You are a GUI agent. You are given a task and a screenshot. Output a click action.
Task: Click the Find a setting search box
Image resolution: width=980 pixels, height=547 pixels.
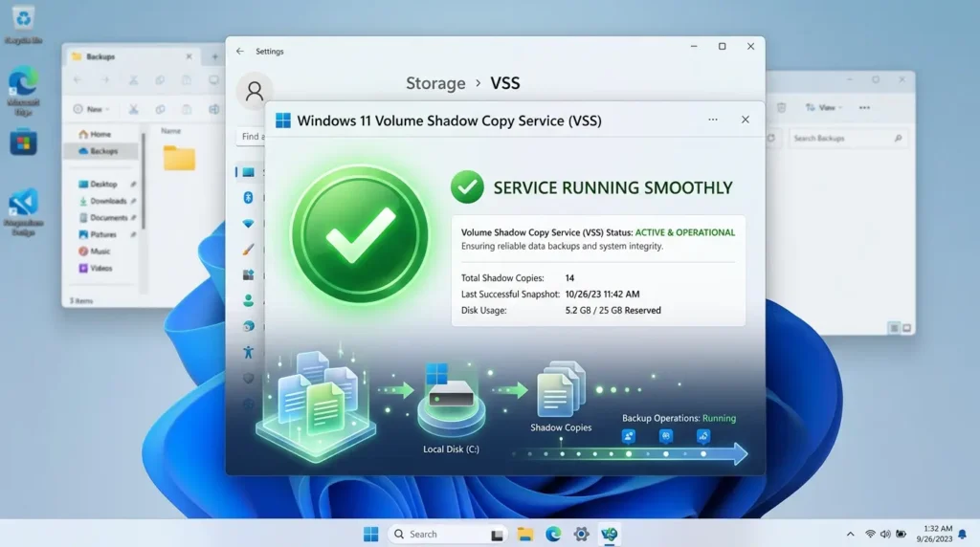[x=252, y=136]
